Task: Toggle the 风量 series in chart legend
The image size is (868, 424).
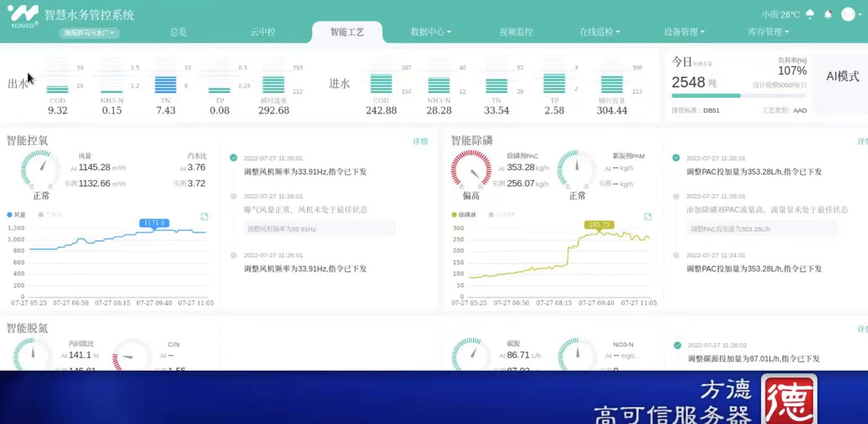Action: click(x=16, y=215)
